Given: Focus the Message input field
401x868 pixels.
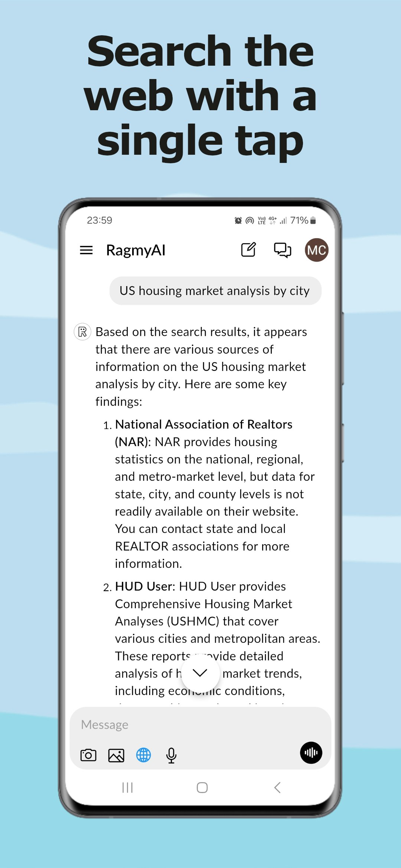Looking at the screenshot, I should coord(200,725).
